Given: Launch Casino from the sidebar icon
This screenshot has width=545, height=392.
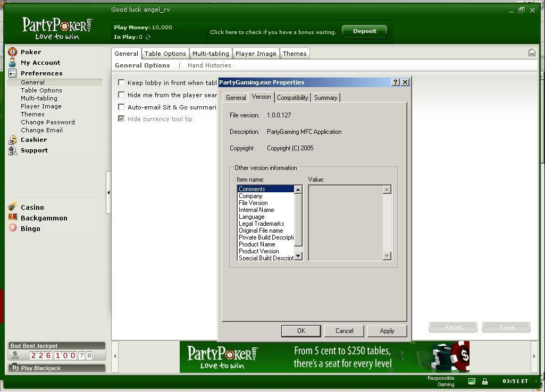Looking at the screenshot, I should 12,207.
